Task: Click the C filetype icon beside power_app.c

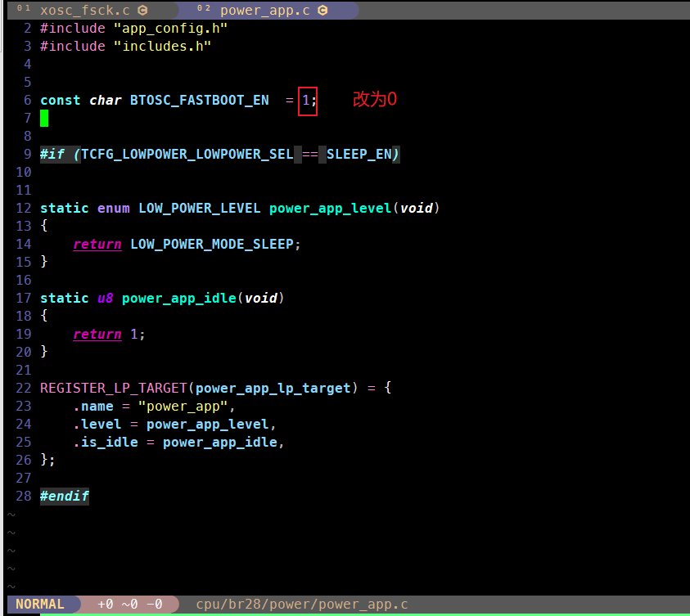Action: pos(322,10)
